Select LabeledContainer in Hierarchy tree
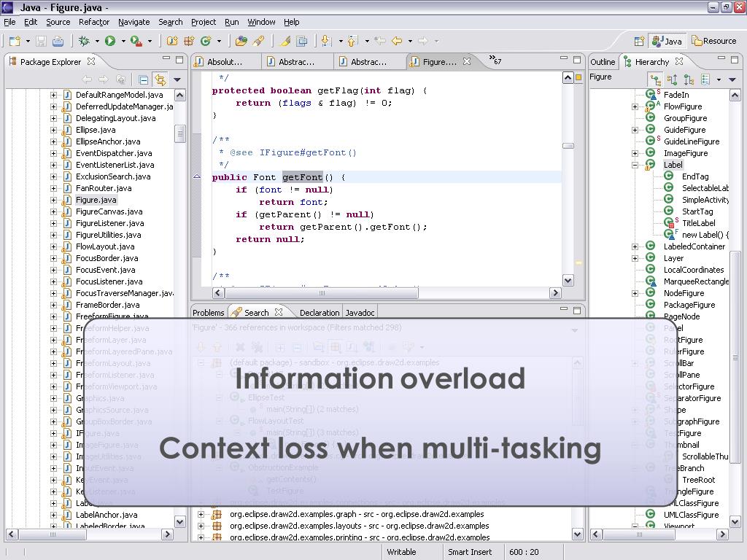 coord(694,246)
